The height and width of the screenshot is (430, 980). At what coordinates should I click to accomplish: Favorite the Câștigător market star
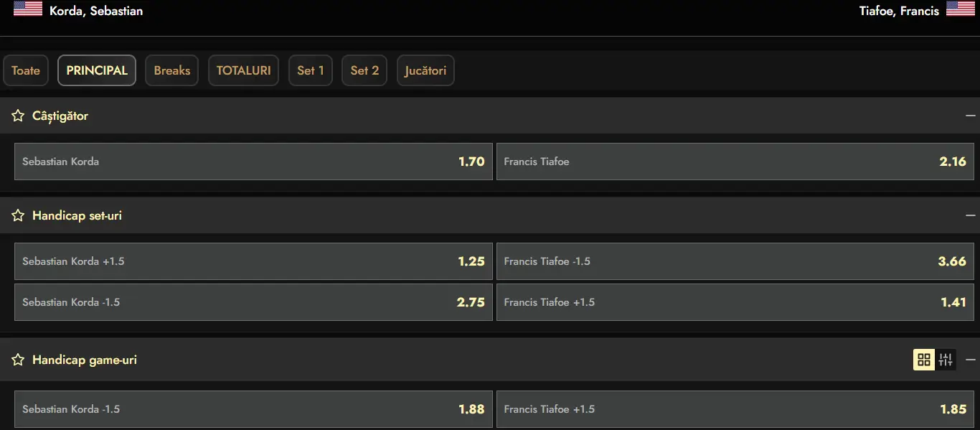18,116
